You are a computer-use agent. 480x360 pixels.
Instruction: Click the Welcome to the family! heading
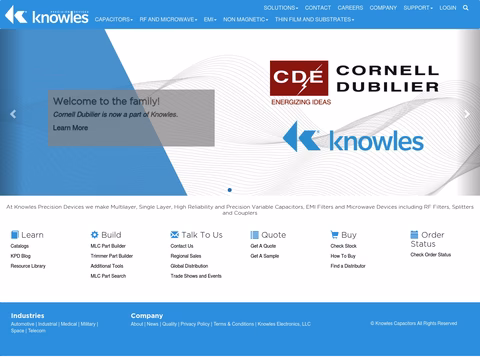tap(106, 101)
